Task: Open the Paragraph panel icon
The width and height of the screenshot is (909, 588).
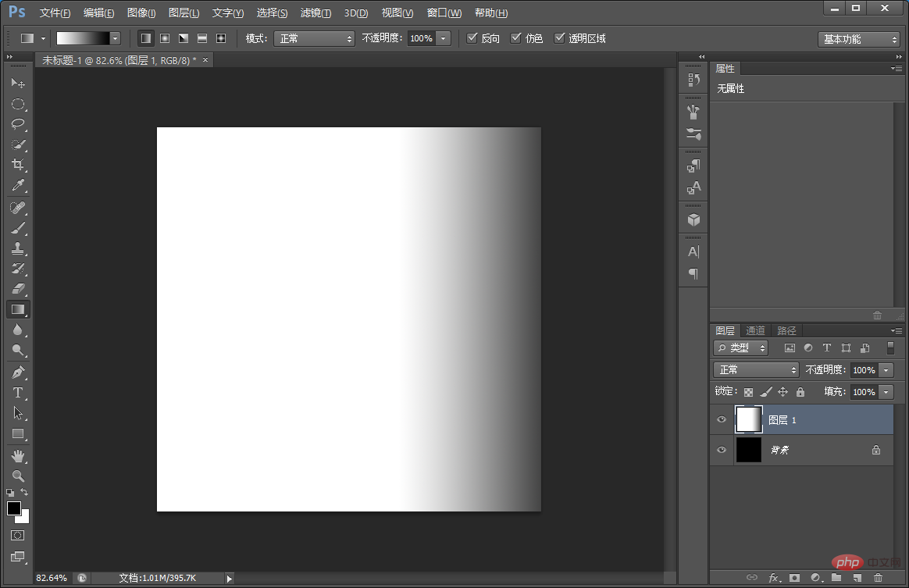Action: [x=693, y=273]
